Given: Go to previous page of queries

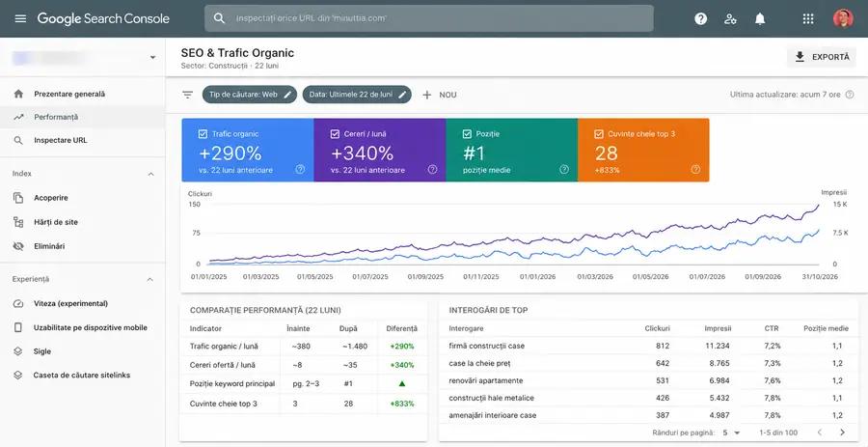Looking at the screenshot, I should (820, 433).
